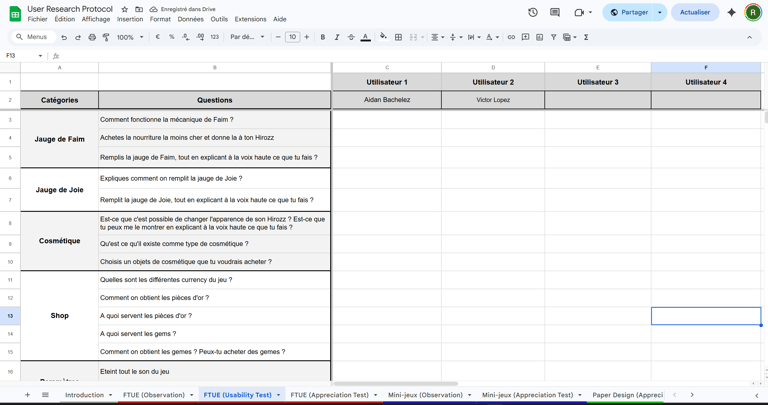Apply italic formatting

[337, 37]
